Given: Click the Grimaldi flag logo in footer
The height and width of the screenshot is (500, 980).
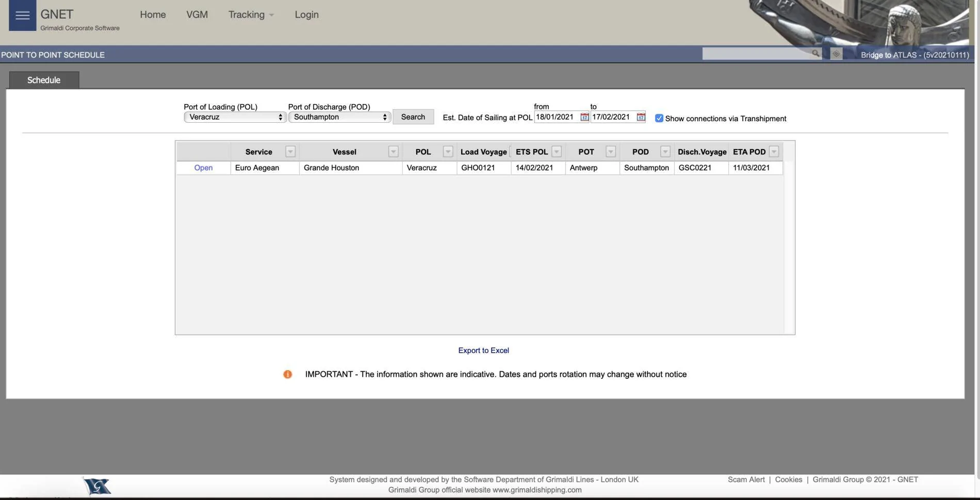Looking at the screenshot, I should [x=97, y=486].
